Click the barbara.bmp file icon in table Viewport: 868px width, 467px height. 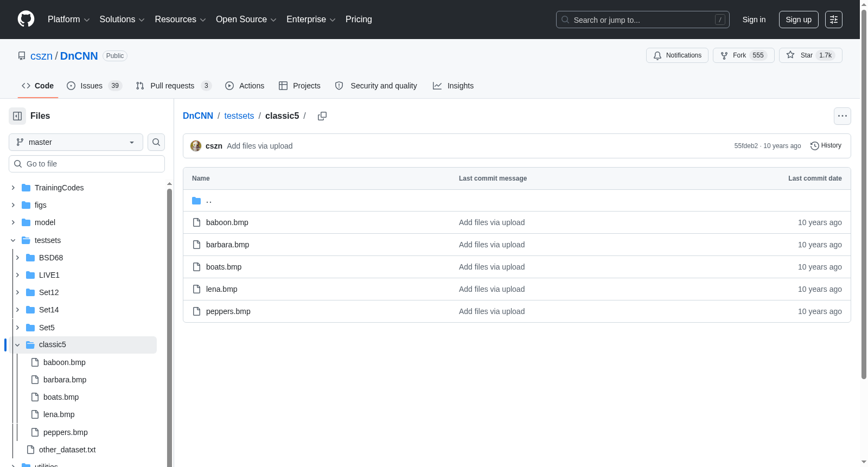(x=197, y=245)
